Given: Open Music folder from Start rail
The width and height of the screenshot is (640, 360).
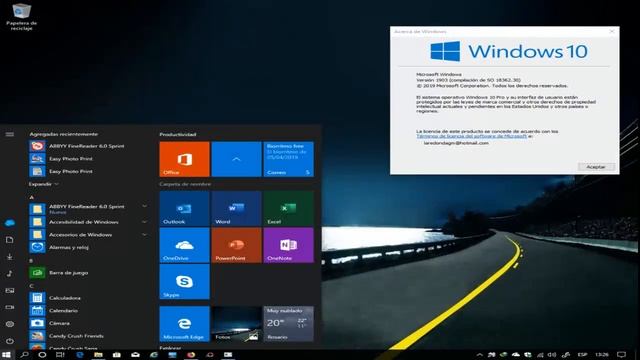Looking at the screenshot, I should point(10,273).
